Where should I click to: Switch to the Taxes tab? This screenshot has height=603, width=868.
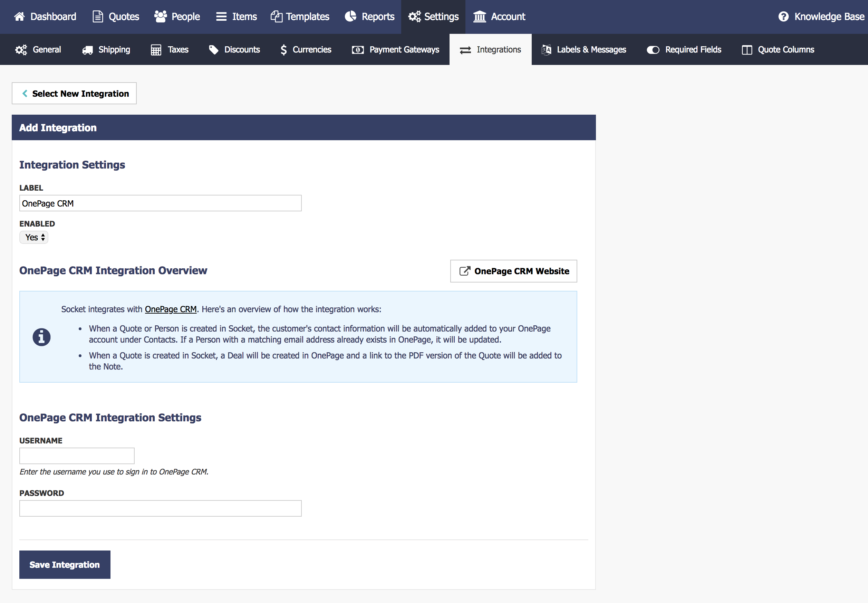(x=170, y=49)
